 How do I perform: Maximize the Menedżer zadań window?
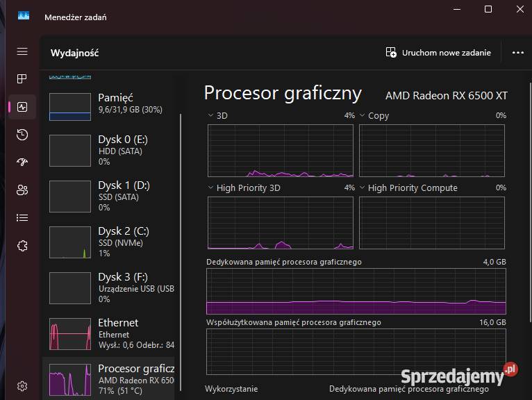tap(488, 9)
